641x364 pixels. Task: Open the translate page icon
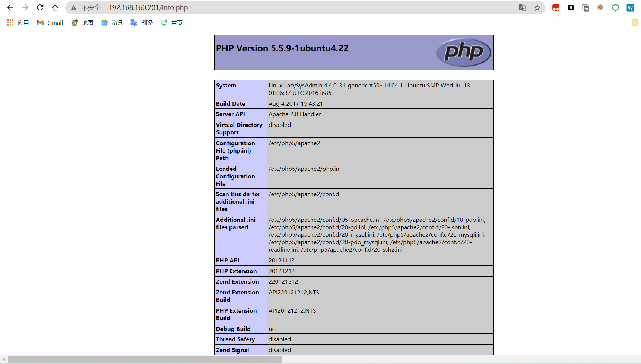[x=522, y=8]
